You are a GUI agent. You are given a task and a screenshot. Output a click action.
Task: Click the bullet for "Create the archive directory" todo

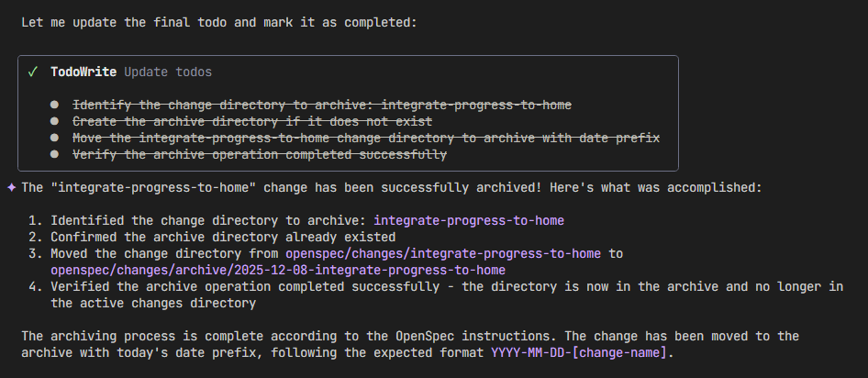[x=55, y=121]
